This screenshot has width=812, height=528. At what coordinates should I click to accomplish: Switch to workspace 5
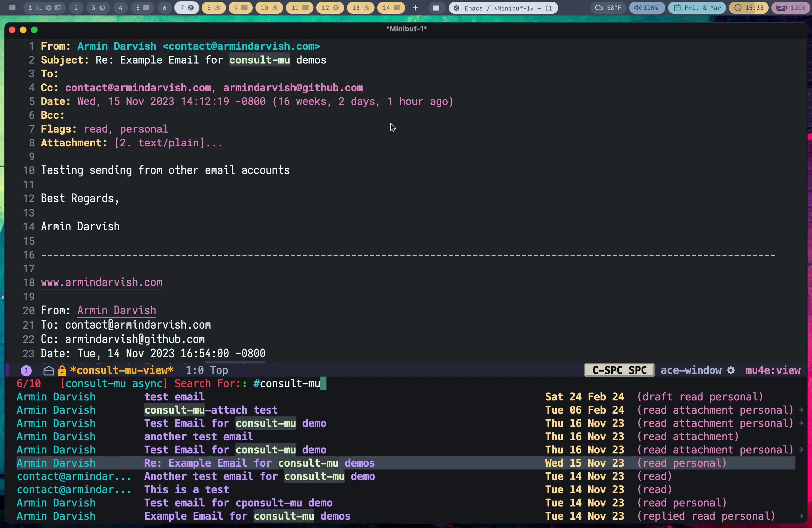coord(142,7)
